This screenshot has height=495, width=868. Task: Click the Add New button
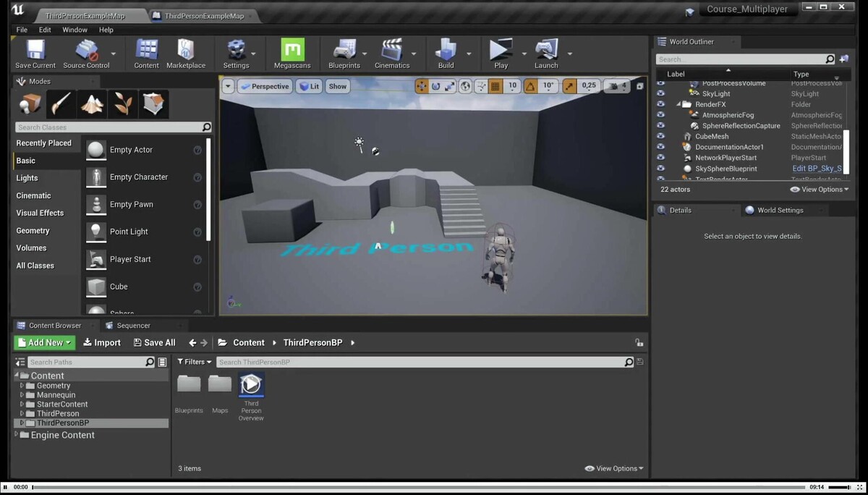click(x=45, y=342)
